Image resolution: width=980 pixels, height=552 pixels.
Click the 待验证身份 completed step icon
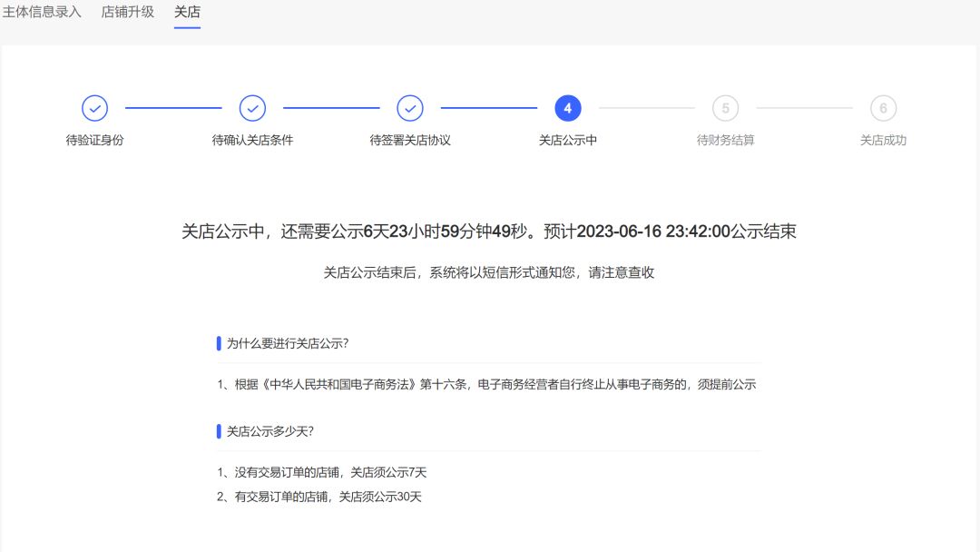(x=94, y=107)
